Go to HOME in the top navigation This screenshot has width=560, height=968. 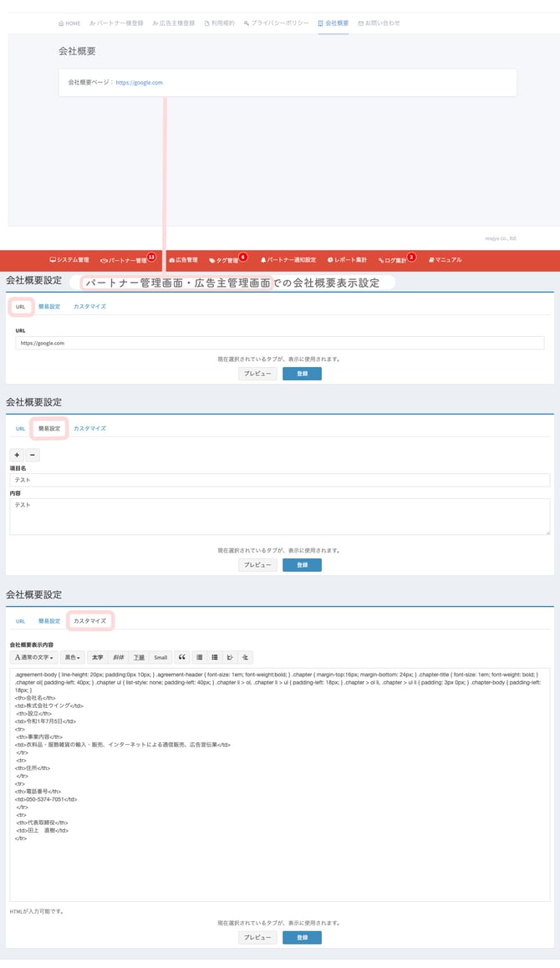click(x=69, y=23)
